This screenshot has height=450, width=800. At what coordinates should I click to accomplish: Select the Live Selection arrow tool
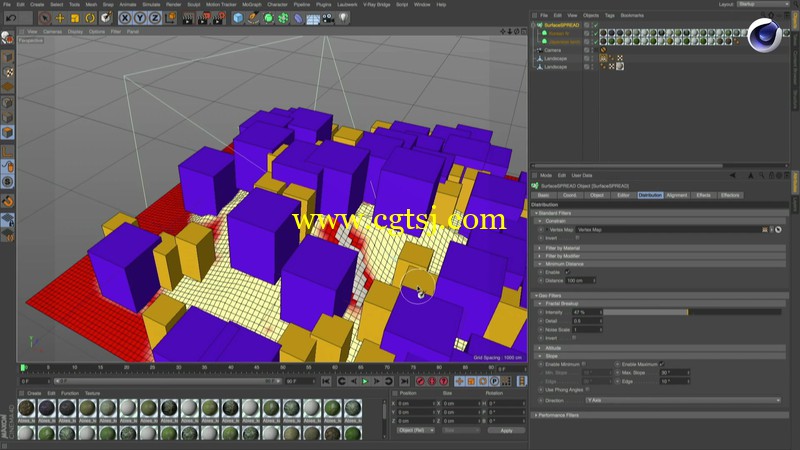click(x=45, y=18)
